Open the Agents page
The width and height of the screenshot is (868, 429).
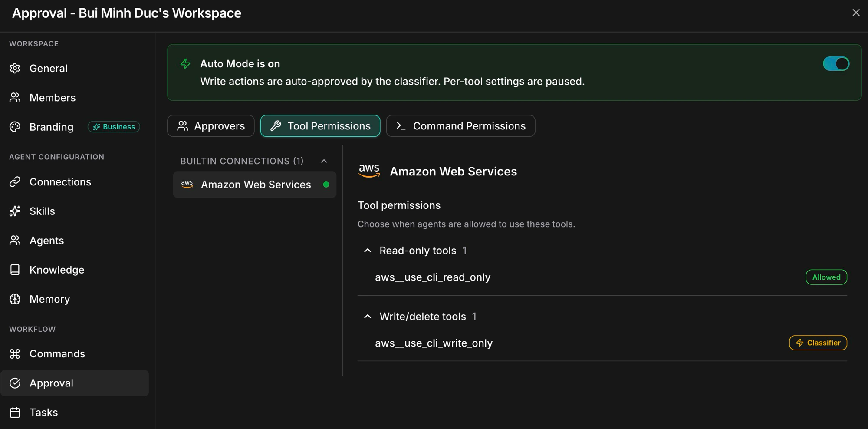pyautogui.click(x=75, y=241)
